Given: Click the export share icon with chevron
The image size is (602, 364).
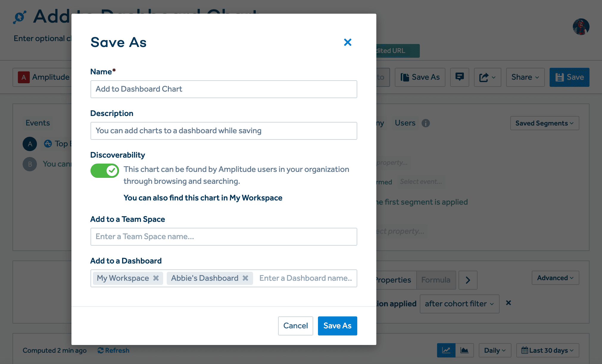Looking at the screenshot, I should (487, 77).
